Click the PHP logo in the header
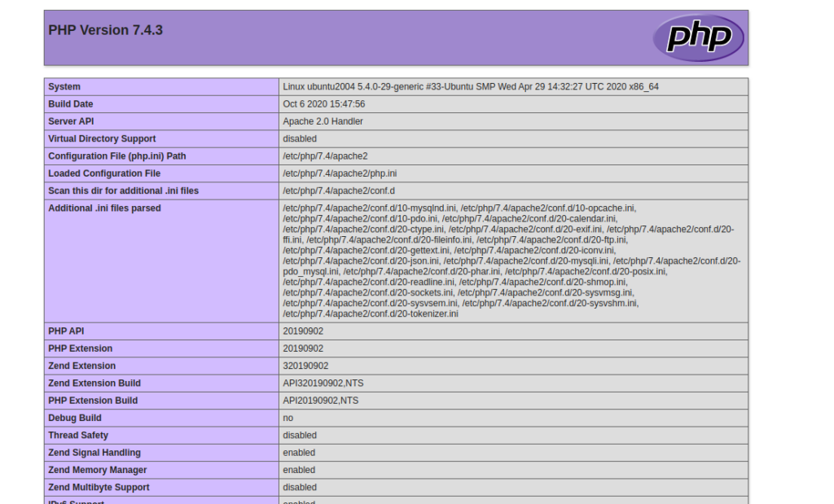The height and width of the screenshot is (504, 834). [698, 37]
